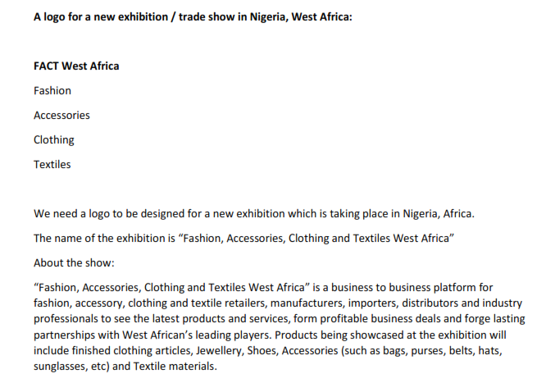
Task: Click the bold "FACT West Africa" heading
Action: pos(76,66)
